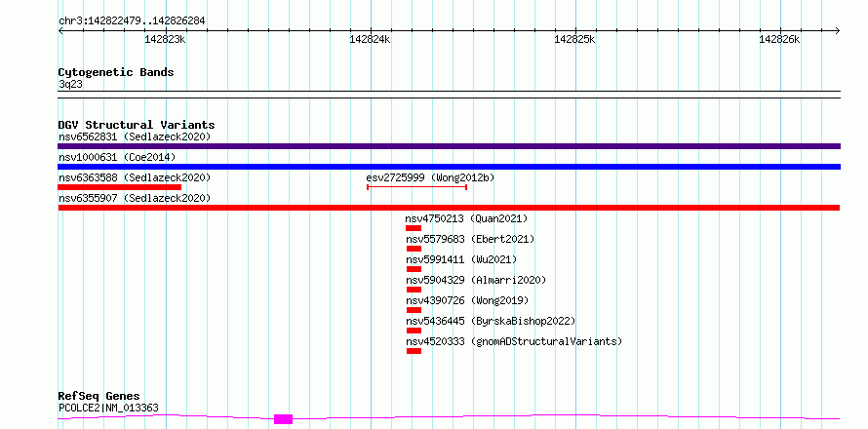868x429 pixels.
Task: Open variant nsv5904329 (Almarri2020) label
Action: (x=476, y=280)
